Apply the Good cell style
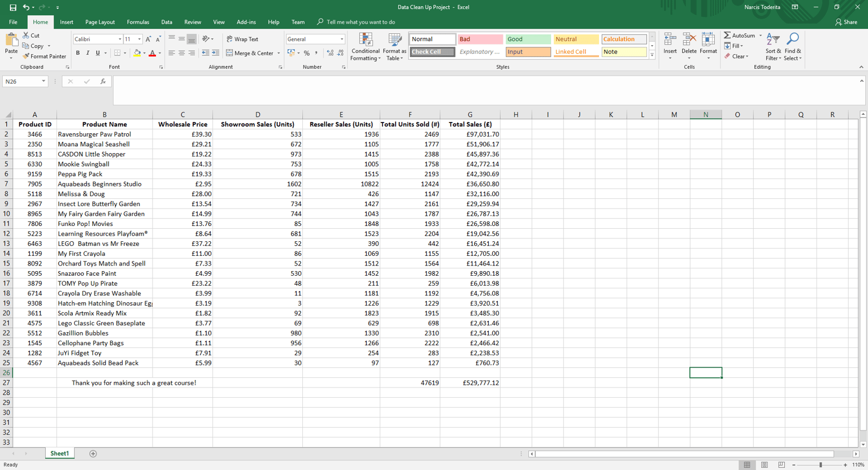The width and height of the screenshot is (868, 470). click(x=528, y=39)
